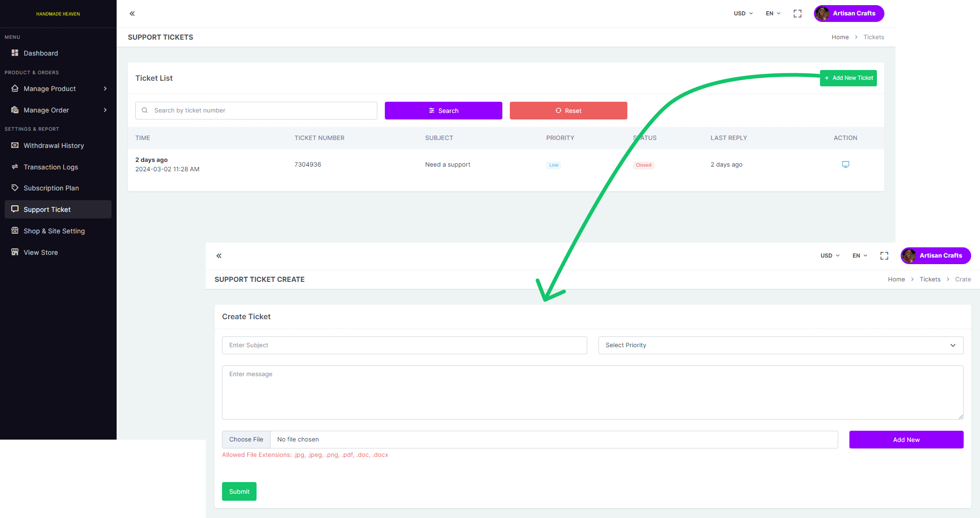This screenshot has height=518, width=980.
Task: Click the View Store shop icon
Action: pos(15,252)
